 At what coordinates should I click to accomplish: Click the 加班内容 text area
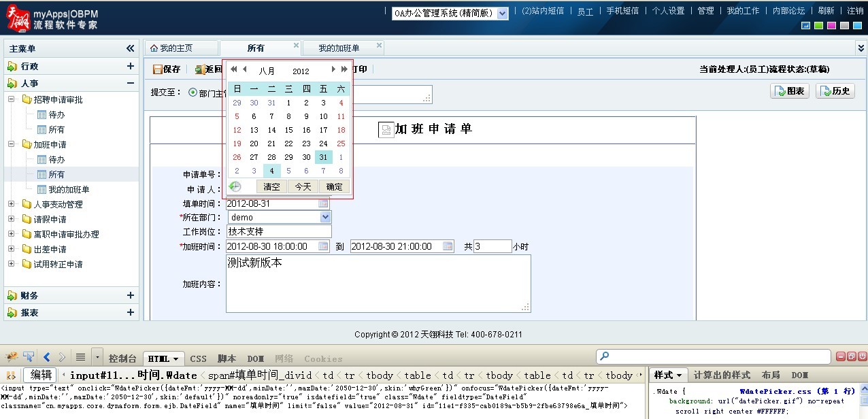click(x=378, y=284)
